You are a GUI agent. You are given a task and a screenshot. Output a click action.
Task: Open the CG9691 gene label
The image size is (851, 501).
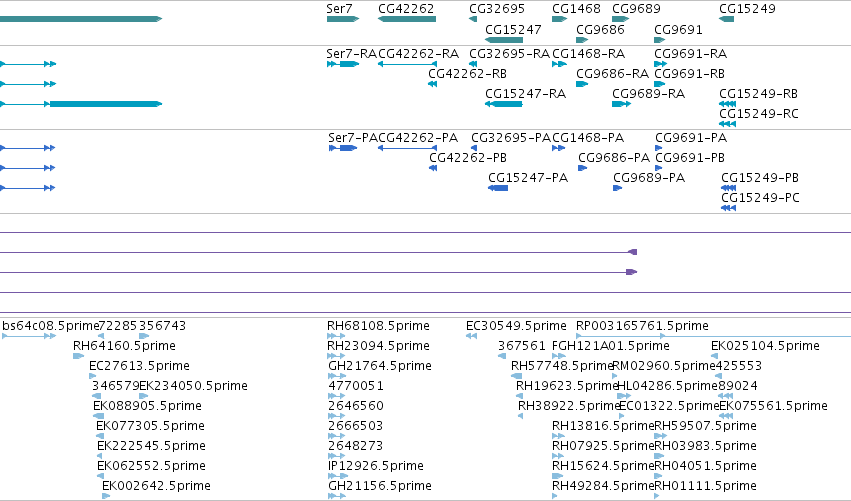point(678,29)
